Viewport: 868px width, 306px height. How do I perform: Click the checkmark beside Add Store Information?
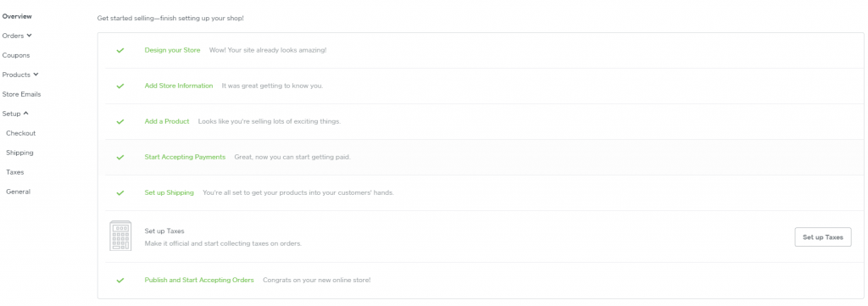pos(120,86)
